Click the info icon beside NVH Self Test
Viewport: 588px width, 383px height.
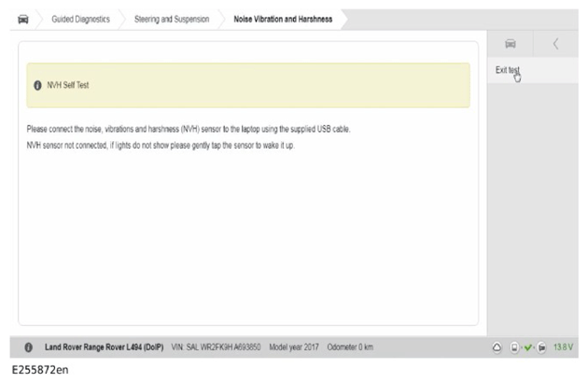[37, 85]
